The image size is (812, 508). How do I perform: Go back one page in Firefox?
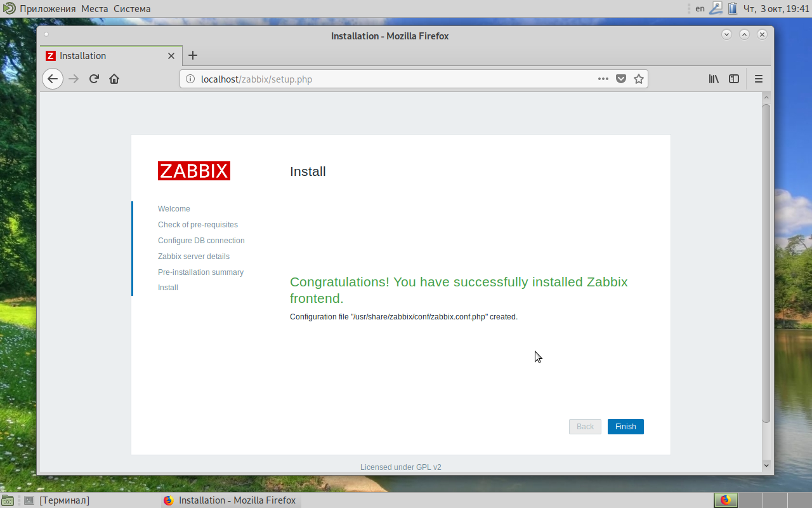(x=53, y=79)
